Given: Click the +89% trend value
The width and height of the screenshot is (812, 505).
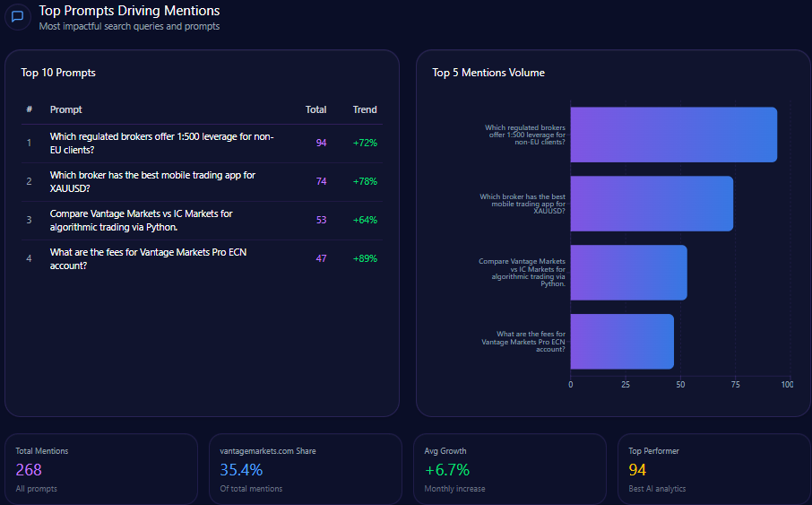Looking at the screenshot, I should 365,258.
